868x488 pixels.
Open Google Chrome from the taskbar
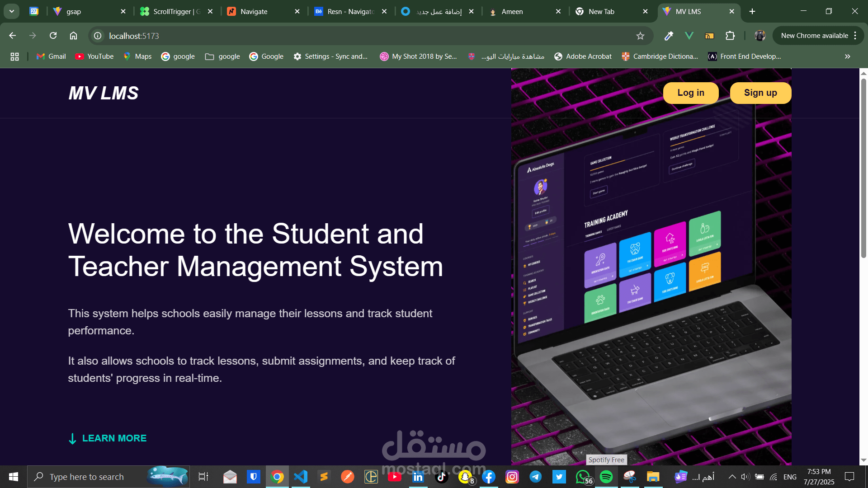click(x=277, y=477)
